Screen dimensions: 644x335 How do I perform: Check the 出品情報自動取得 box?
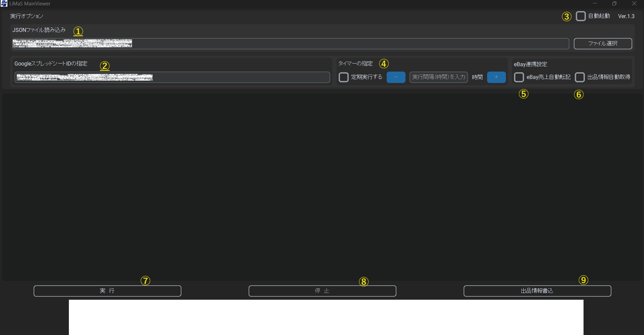click(x=579, y=77)
